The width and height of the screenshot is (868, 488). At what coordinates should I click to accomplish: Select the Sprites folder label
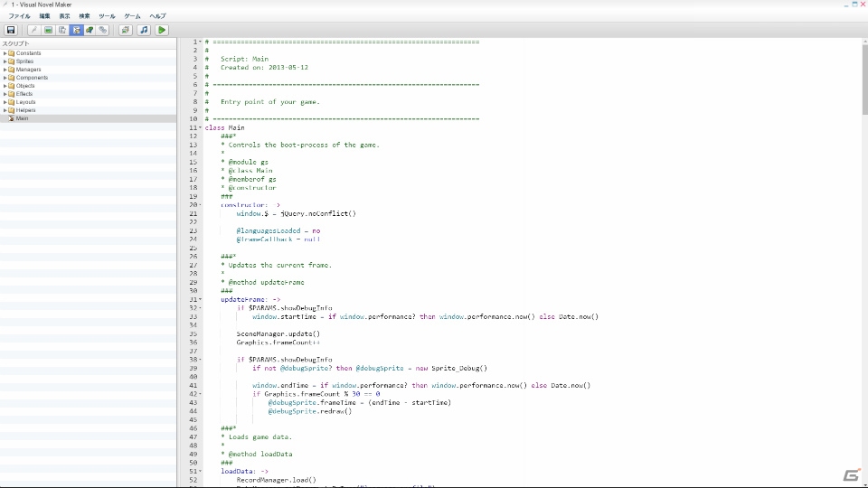click(24, 61)
